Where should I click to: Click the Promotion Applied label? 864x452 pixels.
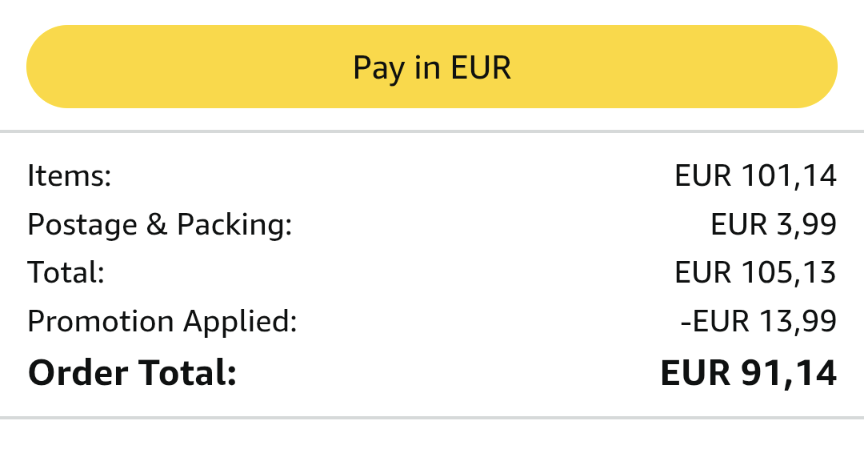click(x=162, y=321)
